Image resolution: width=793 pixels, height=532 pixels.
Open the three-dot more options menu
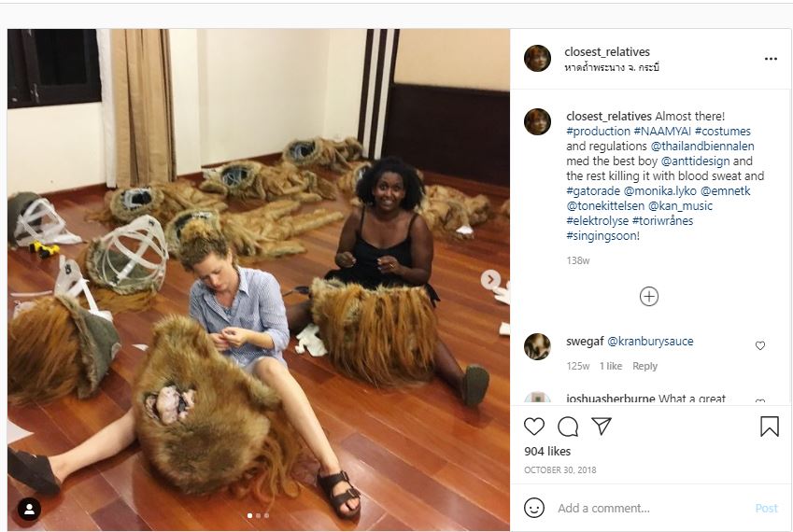click(771, 58)
